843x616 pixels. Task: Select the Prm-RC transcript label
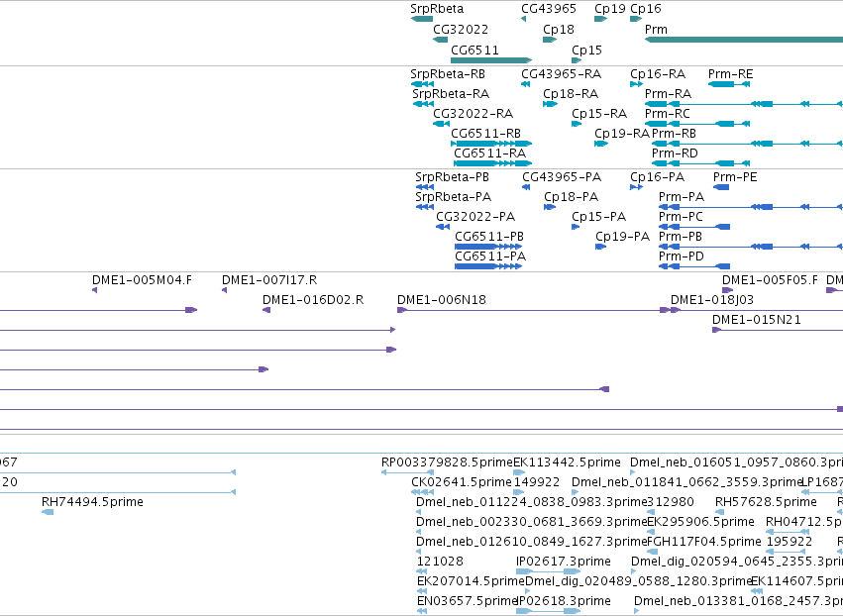668,114
